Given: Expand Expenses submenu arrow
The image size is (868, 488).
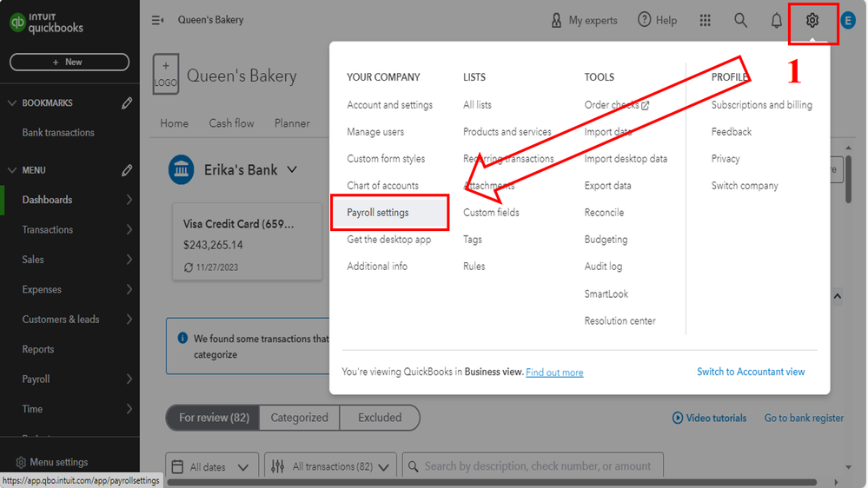Looking at the screenshot, I should 129,289.
